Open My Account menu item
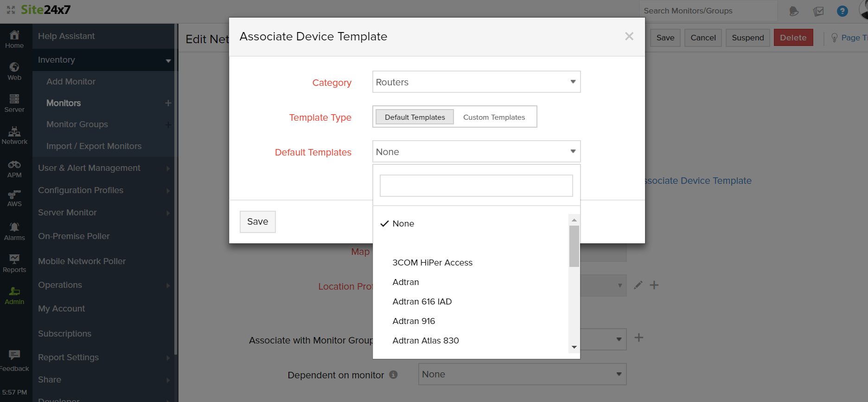This screenshot has height=402, width=868. tap(61, 309)
